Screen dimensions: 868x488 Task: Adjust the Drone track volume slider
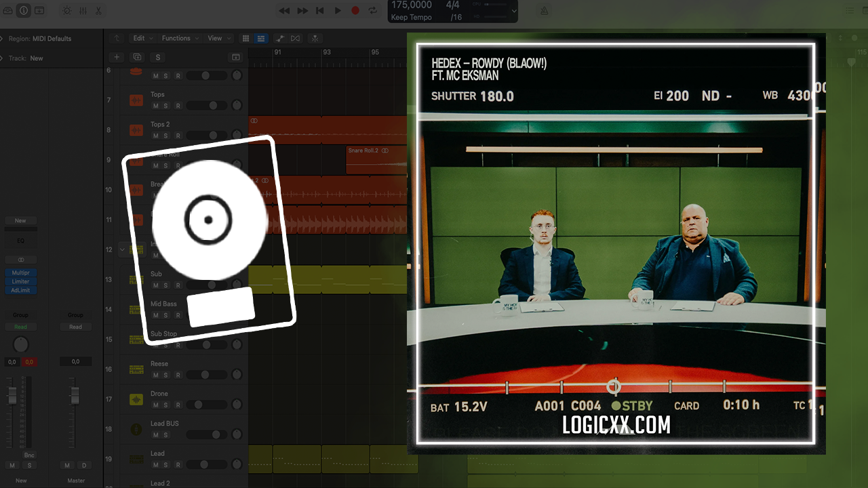point(207,405)
